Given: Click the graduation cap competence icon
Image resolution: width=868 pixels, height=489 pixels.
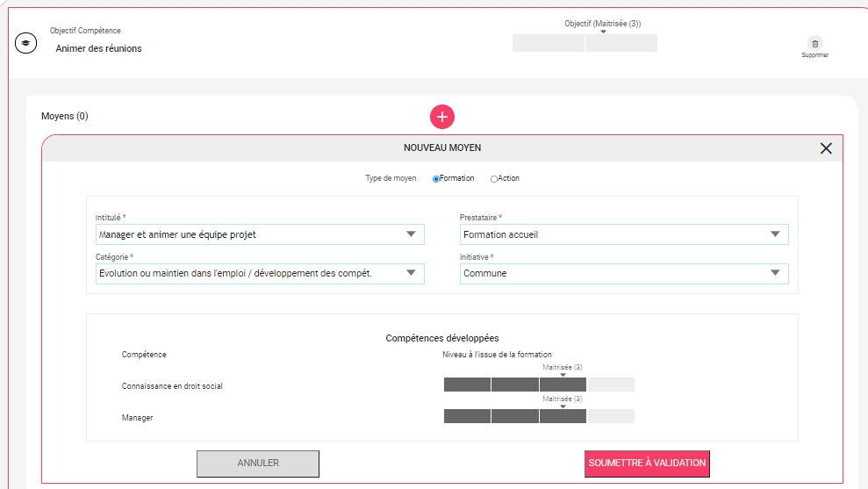Looking at the screenshot, I should point(26,43).
